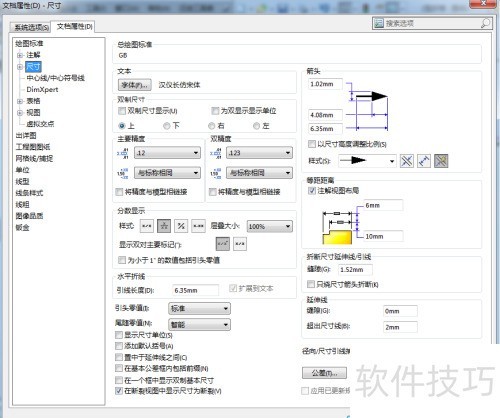This screenshot has height=418, width=500.
Task: Click smart arrow placement icon
Action: pyautogui.click(x=441, y=161)
